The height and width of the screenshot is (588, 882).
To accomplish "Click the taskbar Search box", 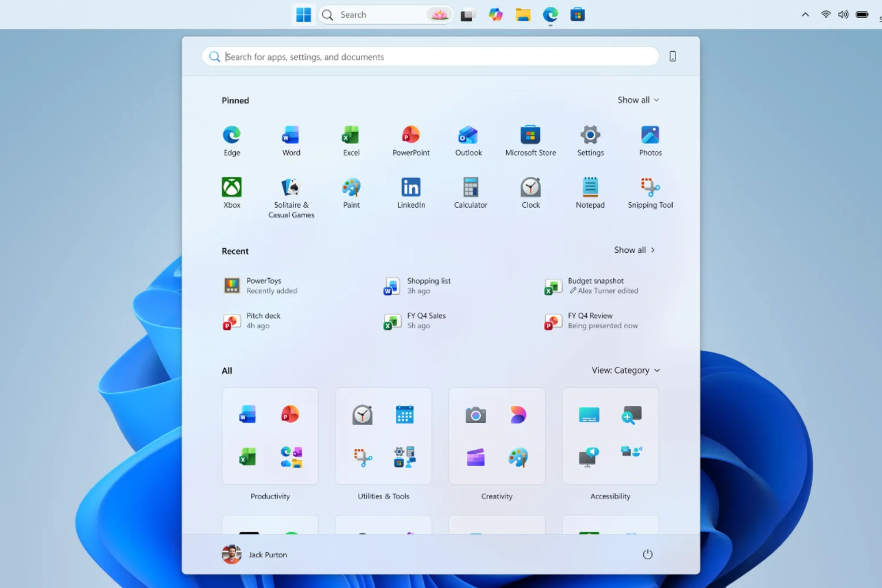I will 386,15.
